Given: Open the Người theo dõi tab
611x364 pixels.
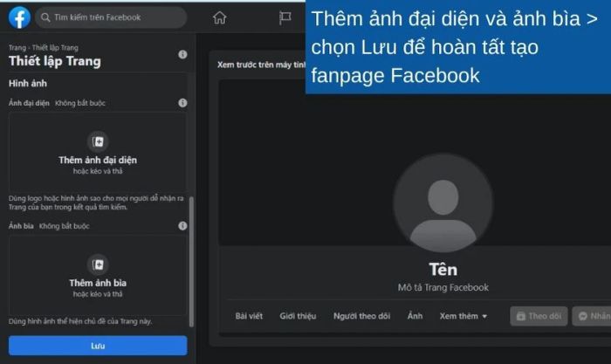Looking at the screenshot, I should (x=361, y=316).
